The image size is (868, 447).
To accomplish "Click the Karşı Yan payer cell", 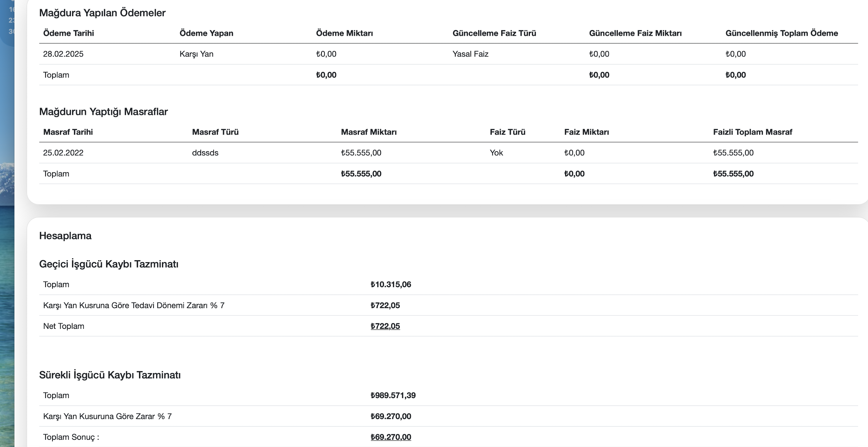I will [196, 54].
